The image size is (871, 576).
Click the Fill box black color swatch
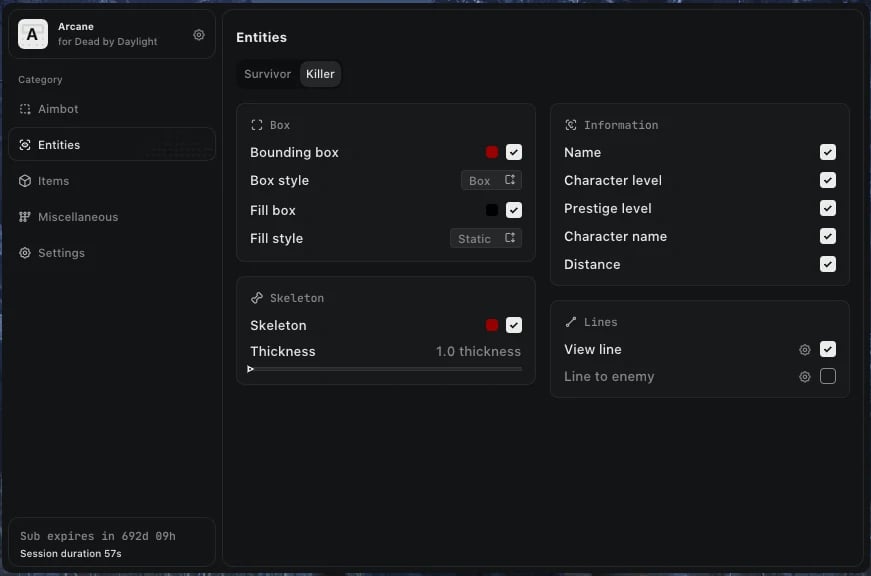(x=492, y=210)
